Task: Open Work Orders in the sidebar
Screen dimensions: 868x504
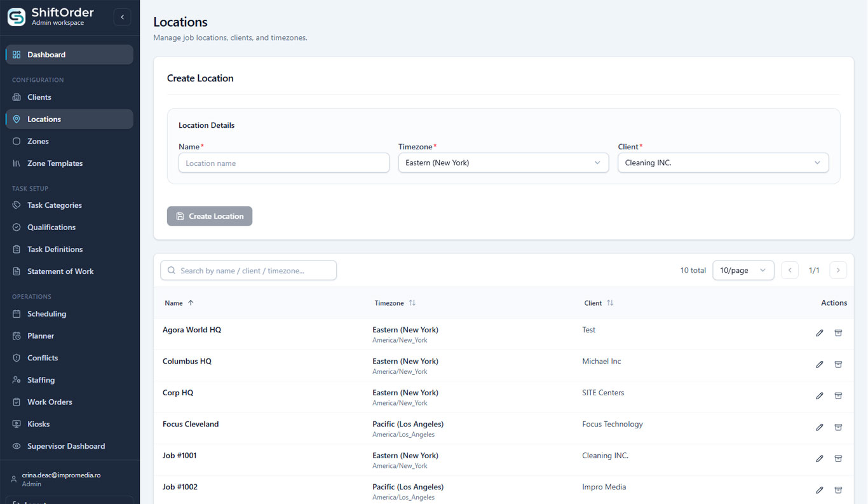Action: click(69, 402)
